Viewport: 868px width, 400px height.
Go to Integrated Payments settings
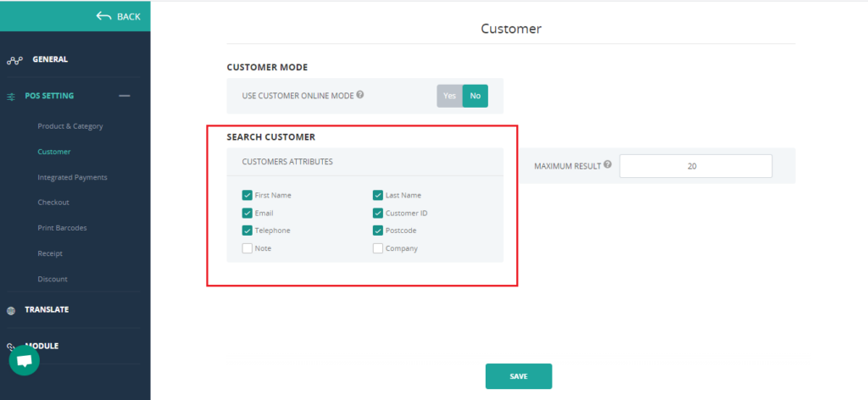tap(72, 177)
